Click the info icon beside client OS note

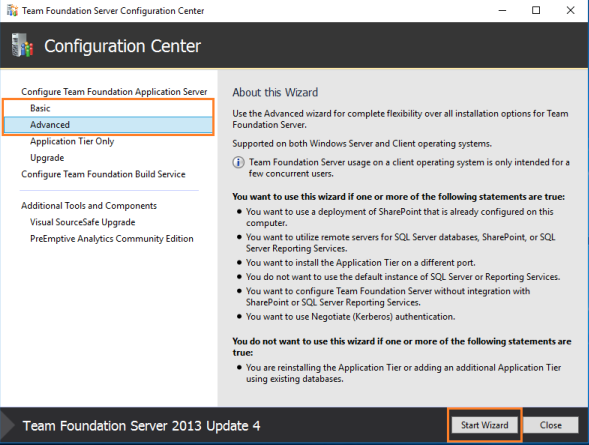pos(239,163)
